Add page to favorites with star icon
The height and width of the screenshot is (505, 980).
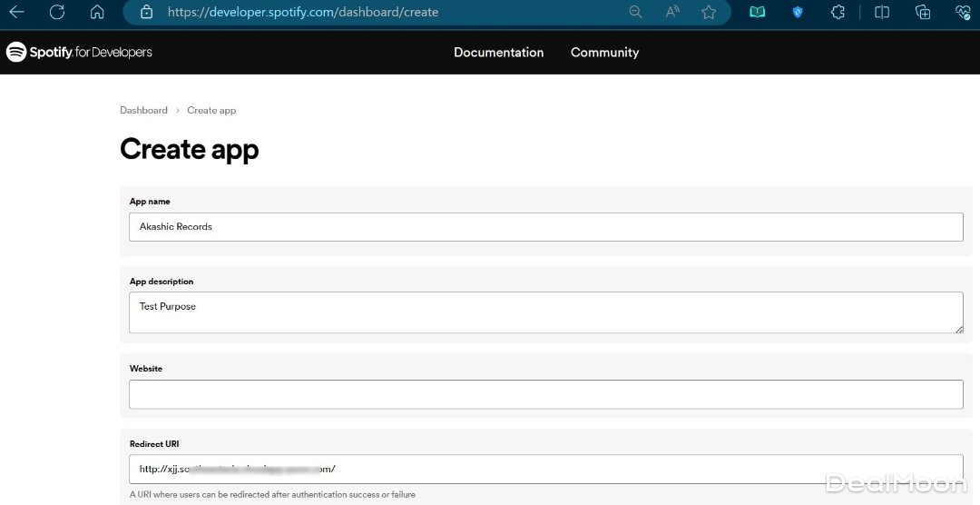click(x=709, y=12)
